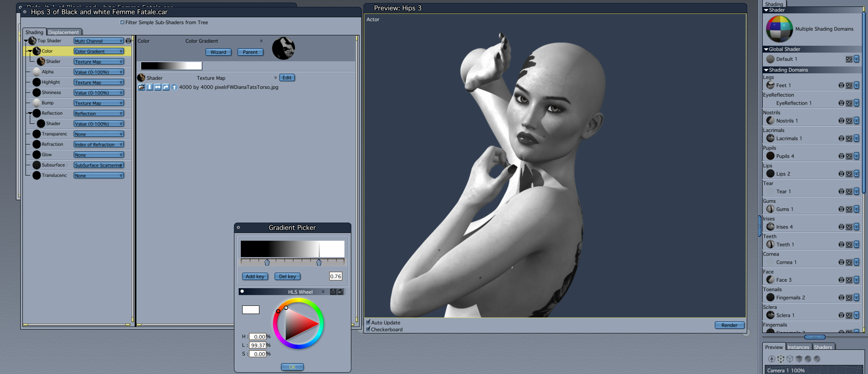The width and height of the screenshot is (868, 374).
Task: Select the right gradient key marker
Action: [x=319, y=262]
